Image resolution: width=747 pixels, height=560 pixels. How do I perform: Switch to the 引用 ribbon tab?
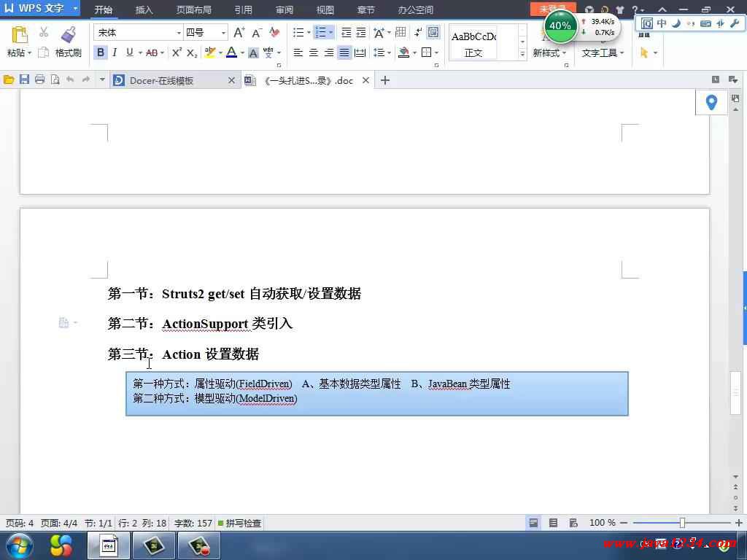[x=244, y=10]
